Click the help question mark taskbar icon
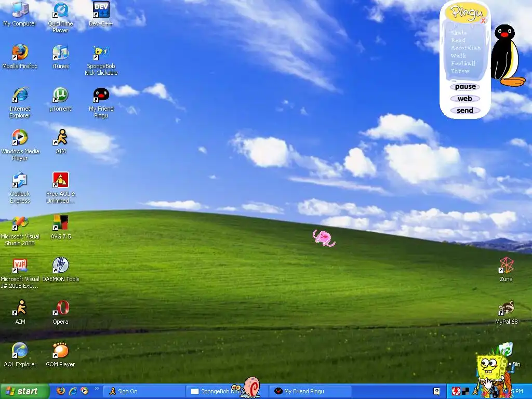This screenshot has width=532, height=399. coord(436,391)
